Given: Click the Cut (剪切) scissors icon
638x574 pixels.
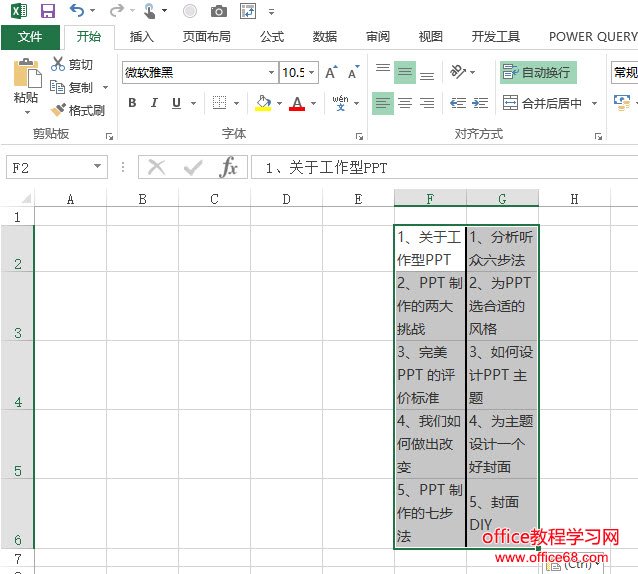Looking at the screenshot, I should pyautogui.click(x=59, y=65).
